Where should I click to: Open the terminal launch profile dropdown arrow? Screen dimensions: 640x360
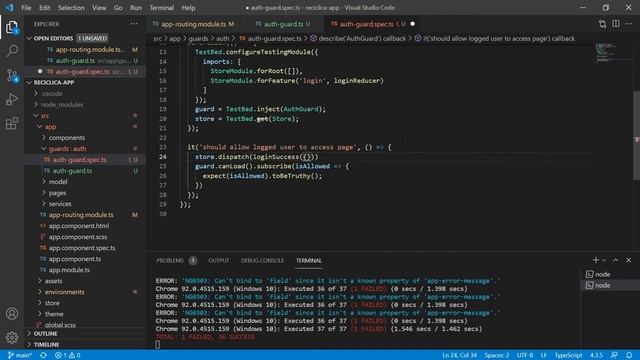pyautogui.click(x=604, y=260)
